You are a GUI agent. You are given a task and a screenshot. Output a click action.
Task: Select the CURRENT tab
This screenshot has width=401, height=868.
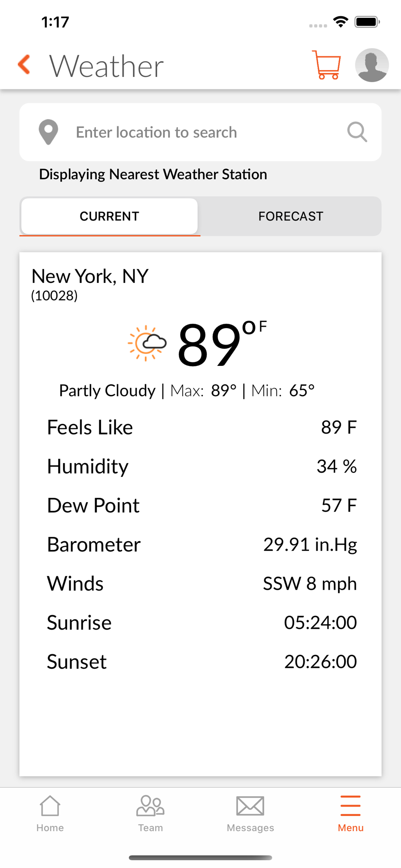[x=109, y=216]
